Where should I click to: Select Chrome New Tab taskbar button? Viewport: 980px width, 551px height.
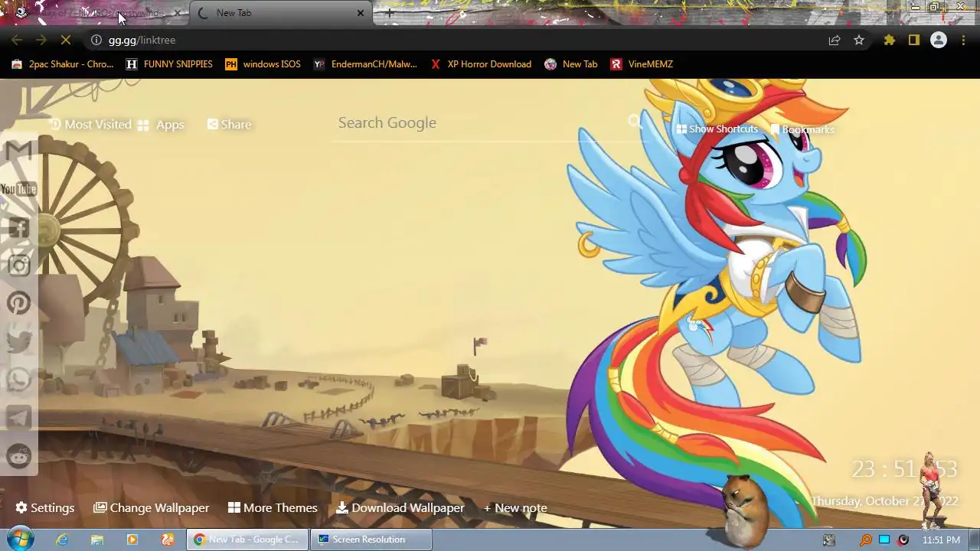[x=247, y=540]
